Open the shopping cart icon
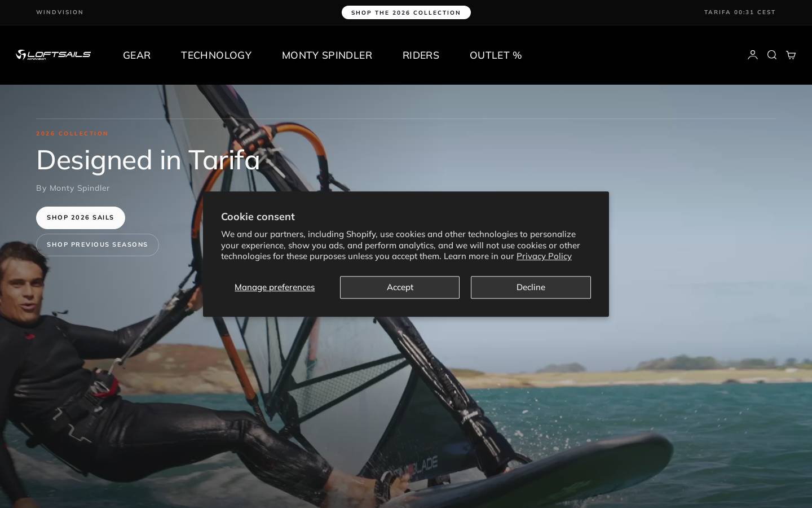 tap(791, 55)
